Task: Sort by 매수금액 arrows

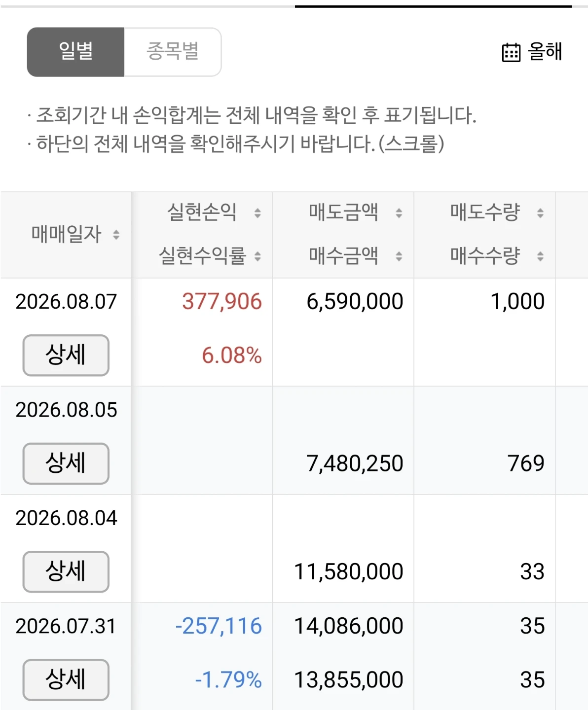Action: coord(399,256)
